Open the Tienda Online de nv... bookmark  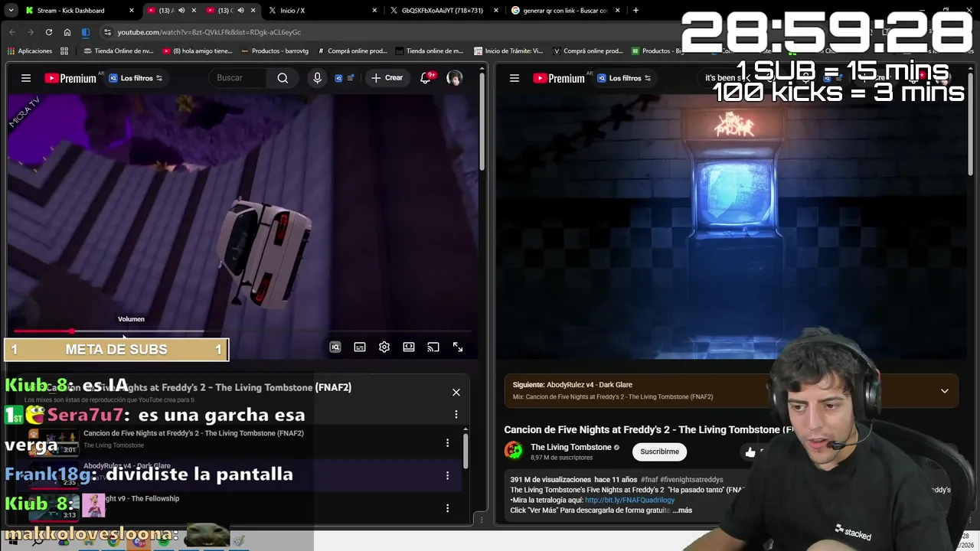pos(118,51)
